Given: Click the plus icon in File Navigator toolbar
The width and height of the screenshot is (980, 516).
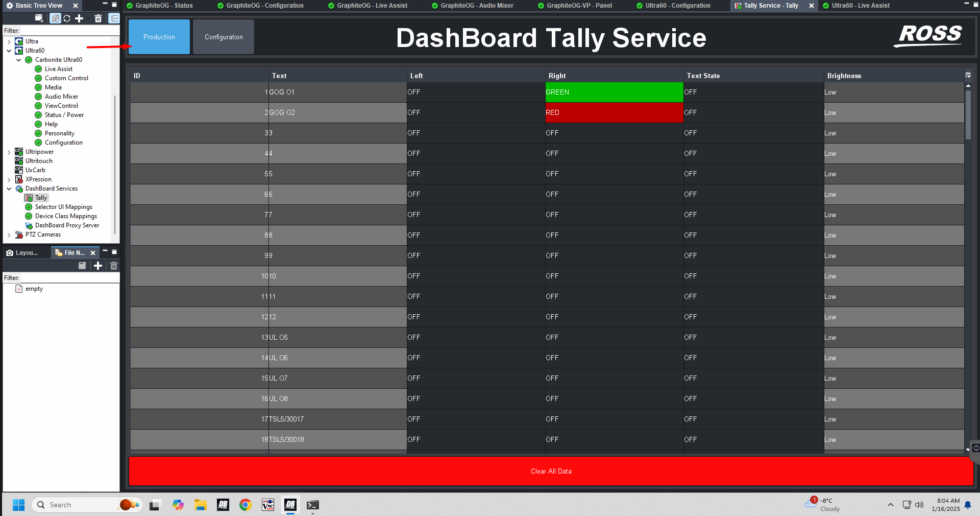Looking at the screenshot, I should [98, 266].
